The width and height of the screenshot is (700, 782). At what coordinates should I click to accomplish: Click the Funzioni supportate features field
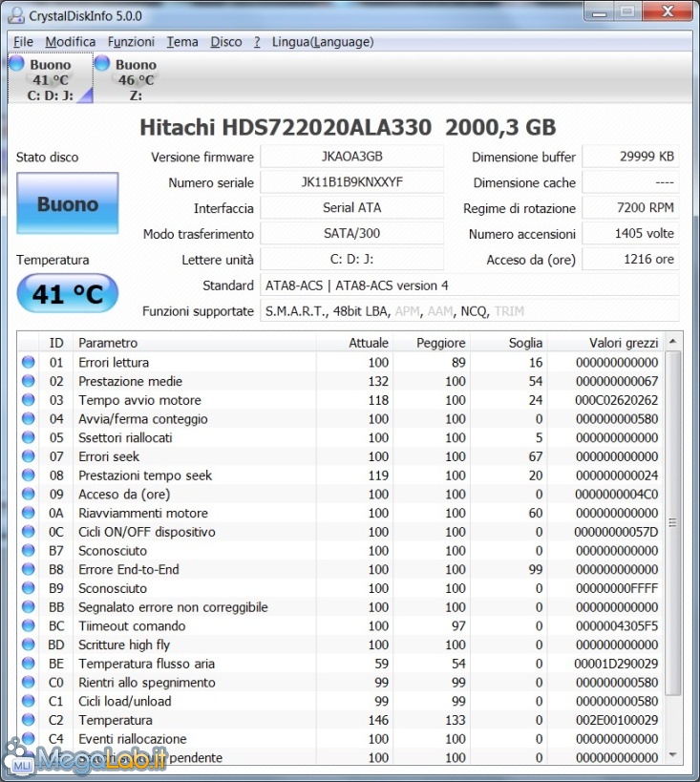(470, 311)
